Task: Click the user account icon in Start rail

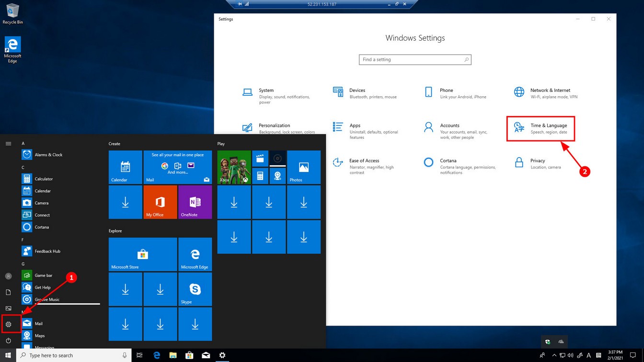Action: pyautogui.click(x=8, y=276)
